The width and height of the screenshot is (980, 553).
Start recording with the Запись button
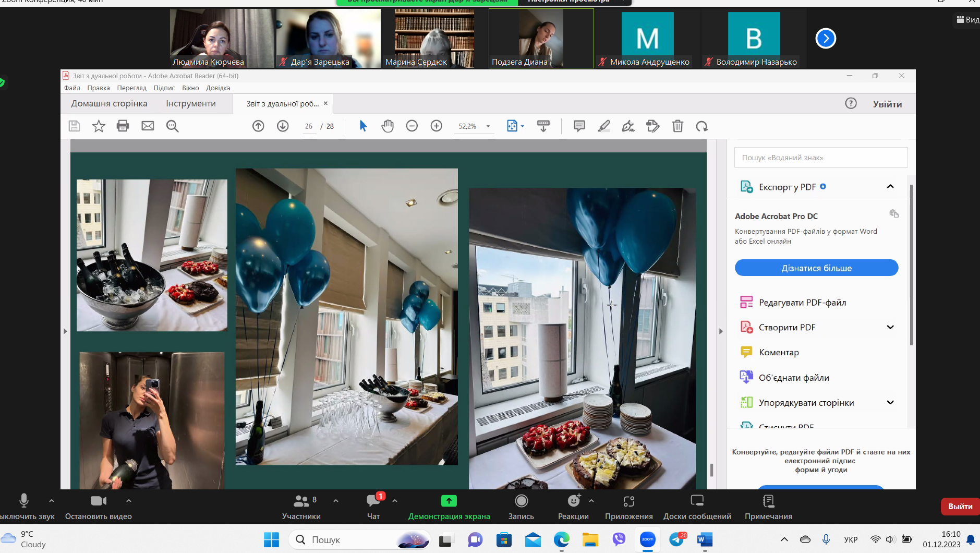click(x=521, y=501)
